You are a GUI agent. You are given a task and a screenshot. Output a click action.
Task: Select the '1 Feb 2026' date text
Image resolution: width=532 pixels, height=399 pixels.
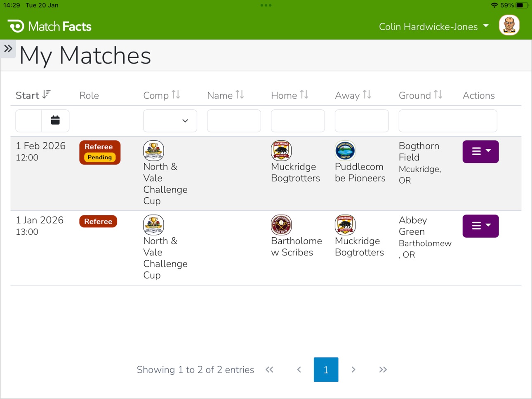pos(41,146)
